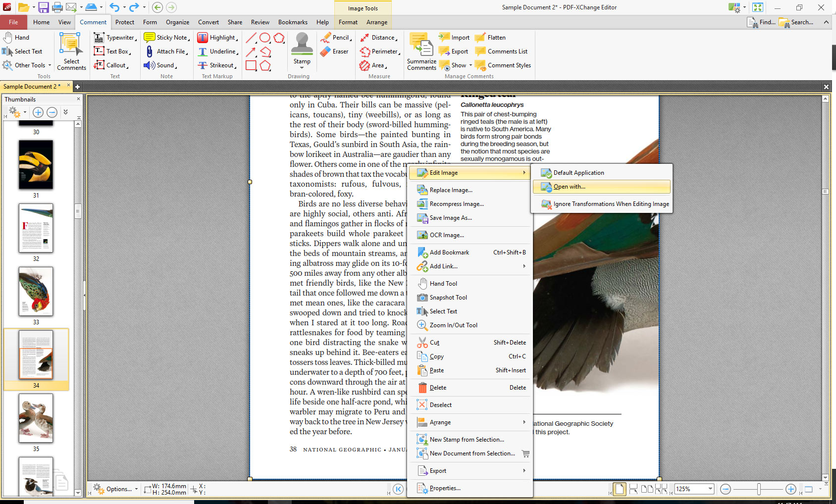The height and width of the screenshot is (504, 836).
Task: Activate the Highlight tool
Action: 217,38
